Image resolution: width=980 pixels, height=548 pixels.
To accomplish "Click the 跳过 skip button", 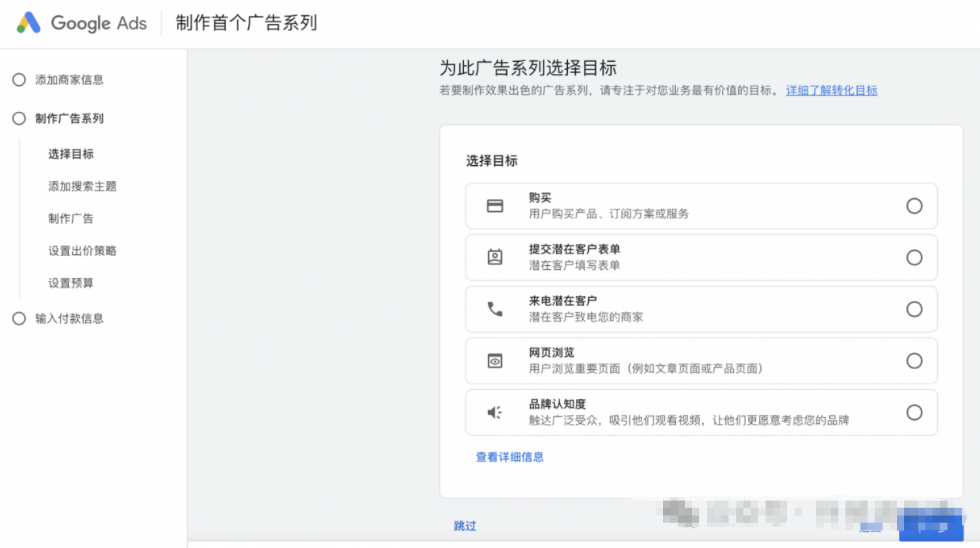I will click(x=465, y=526).
